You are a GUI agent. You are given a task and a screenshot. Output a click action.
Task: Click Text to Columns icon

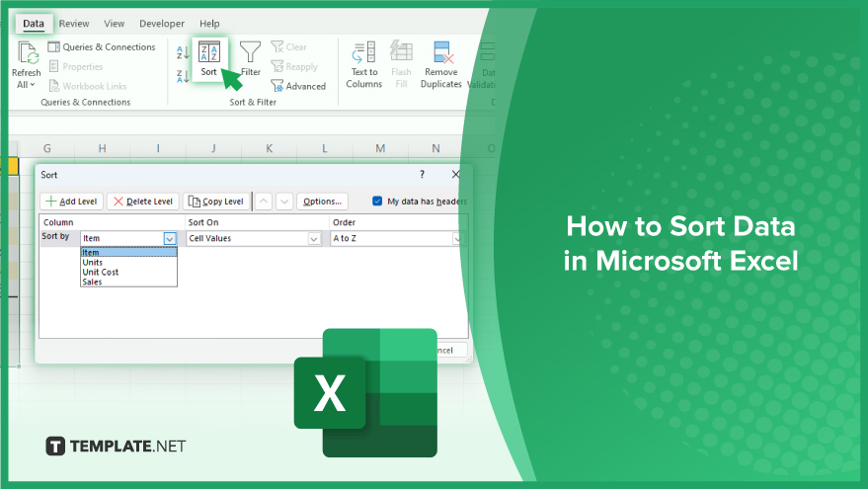pyautogui.click(x=363, y=52)
